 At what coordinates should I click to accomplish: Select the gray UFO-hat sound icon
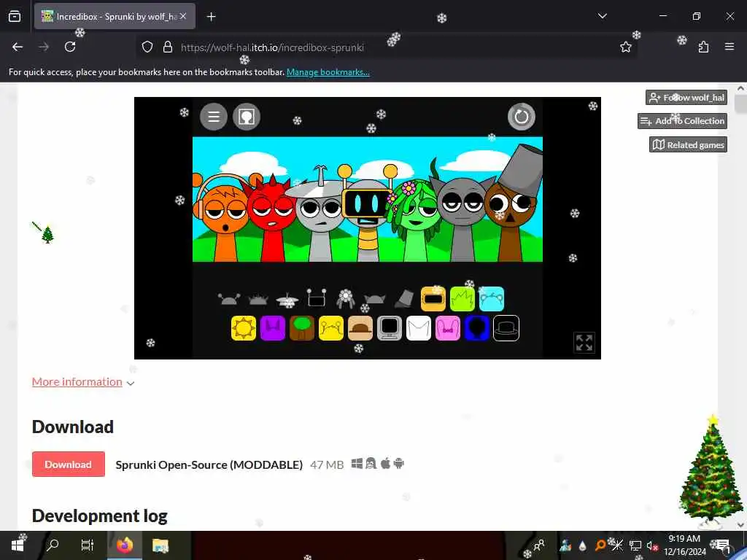[287, 300]
